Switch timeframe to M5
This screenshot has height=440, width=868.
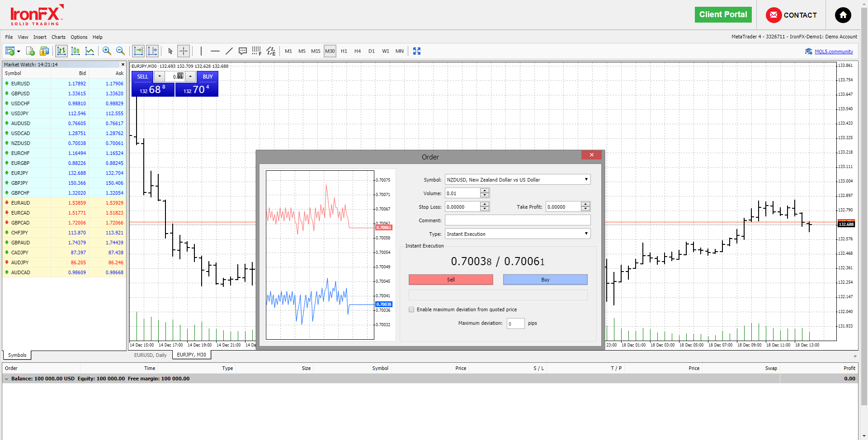(302, 51)
